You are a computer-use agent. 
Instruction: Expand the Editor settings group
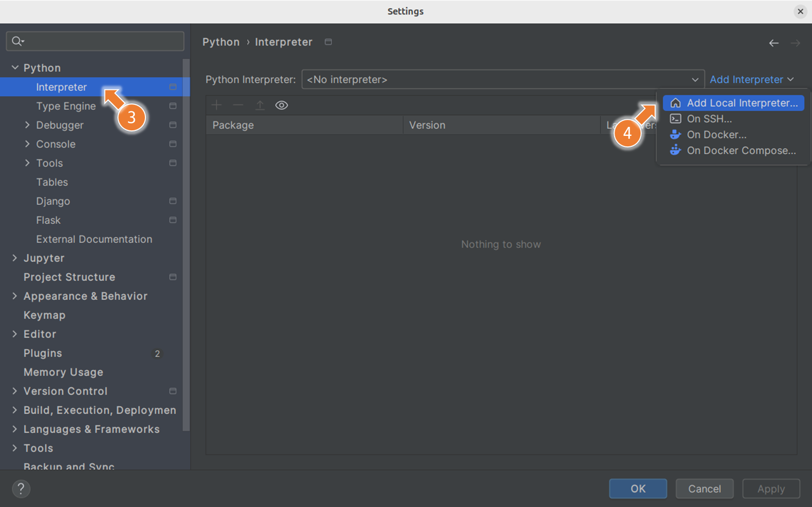point(15,334)
